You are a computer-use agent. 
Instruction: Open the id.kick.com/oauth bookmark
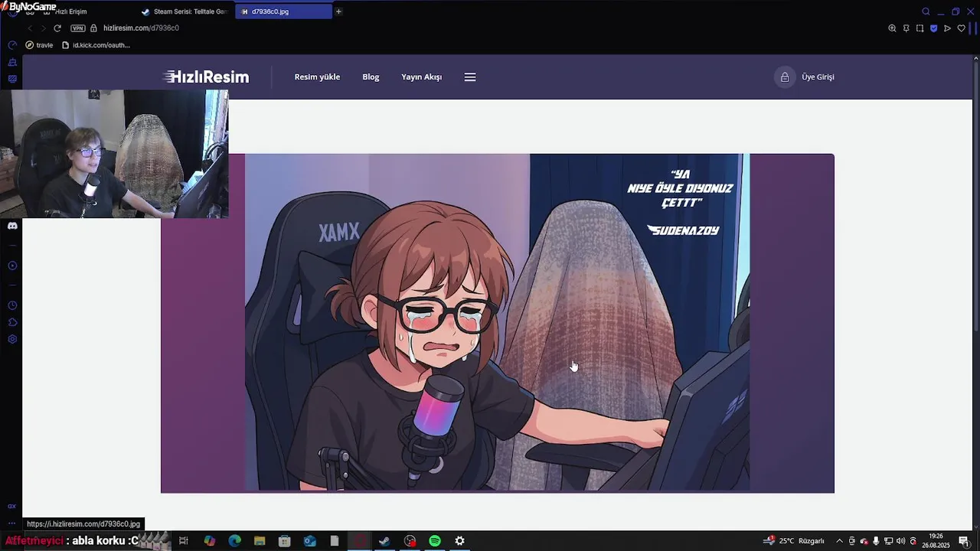[96, 45]
